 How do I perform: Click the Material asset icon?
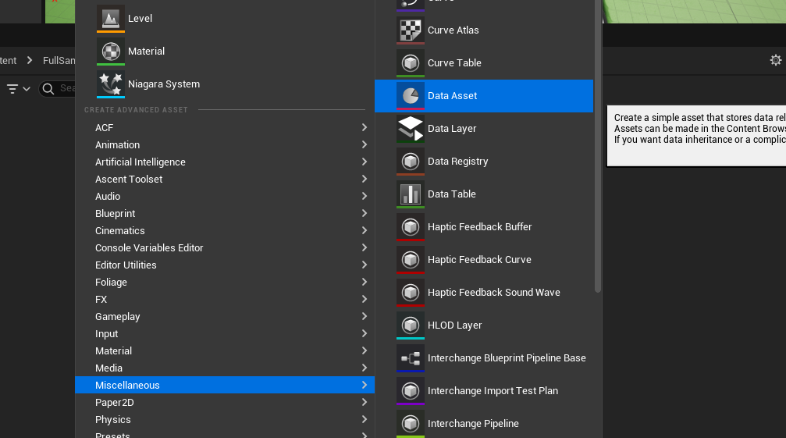(x=110, y=51)
